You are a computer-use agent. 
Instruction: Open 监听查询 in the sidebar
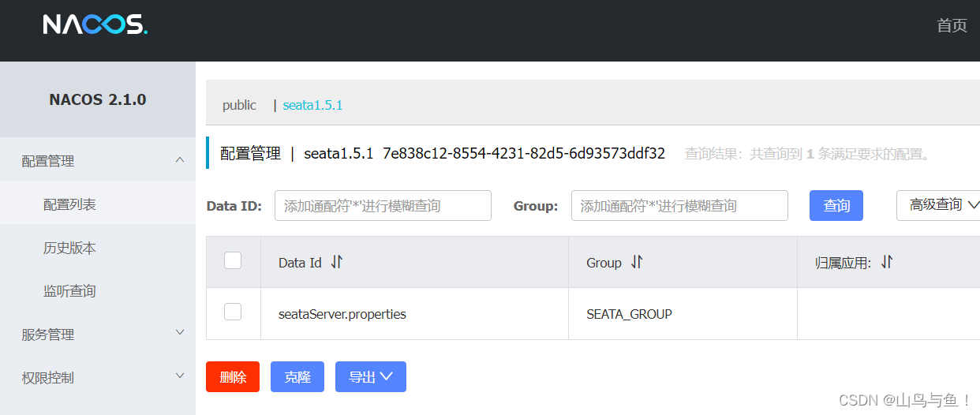(98, 291)
